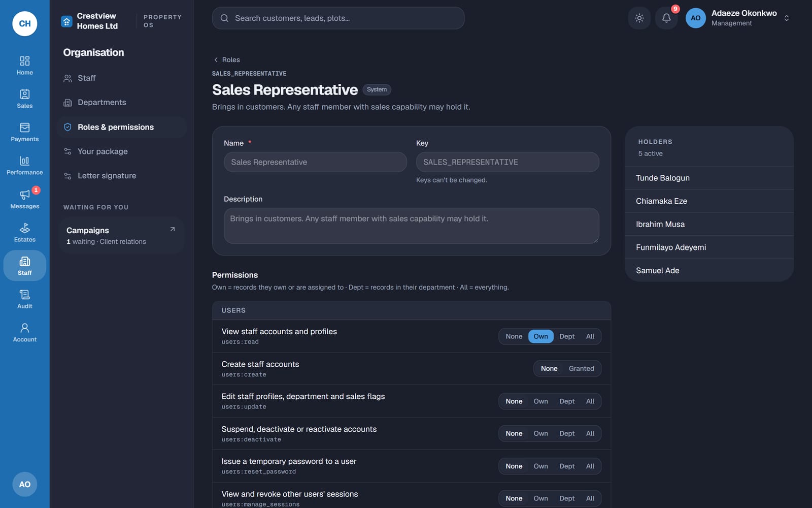Click the AO avatar at bottom of rail
812x508 pixels.
(x=25, y=484)
